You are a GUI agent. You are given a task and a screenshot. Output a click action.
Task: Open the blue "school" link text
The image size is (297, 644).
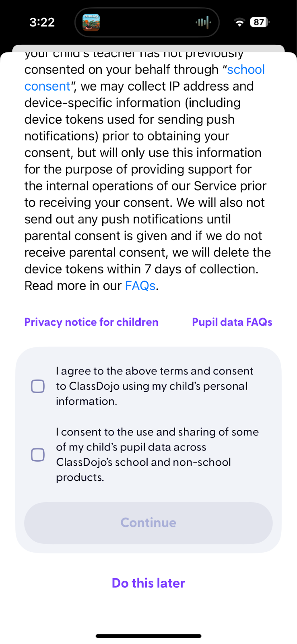coord(246,70)
